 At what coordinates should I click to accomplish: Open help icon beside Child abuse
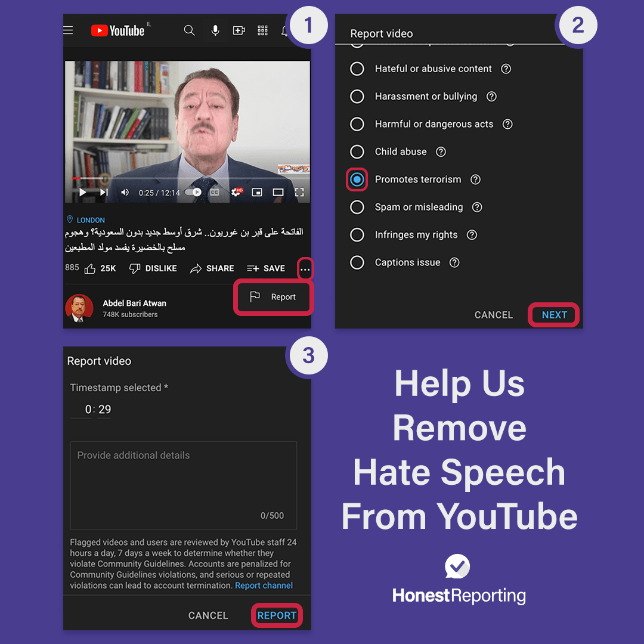pos(441,152)
